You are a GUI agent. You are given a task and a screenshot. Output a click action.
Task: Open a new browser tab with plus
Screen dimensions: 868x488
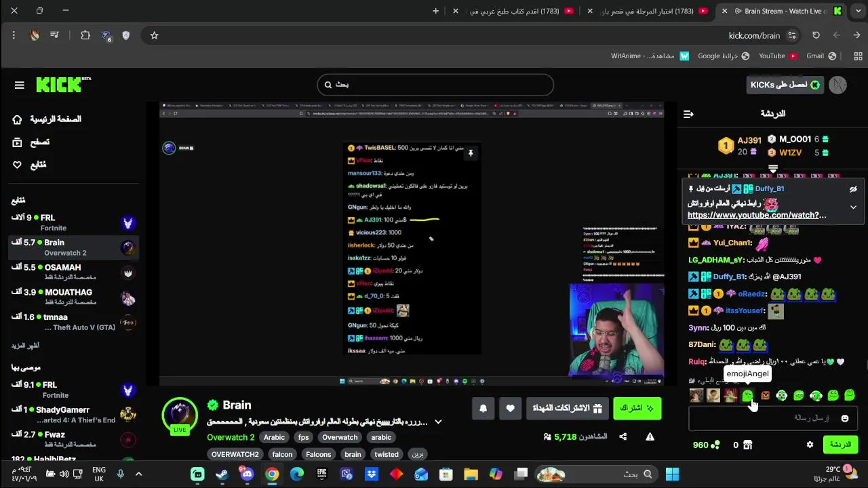435,11
